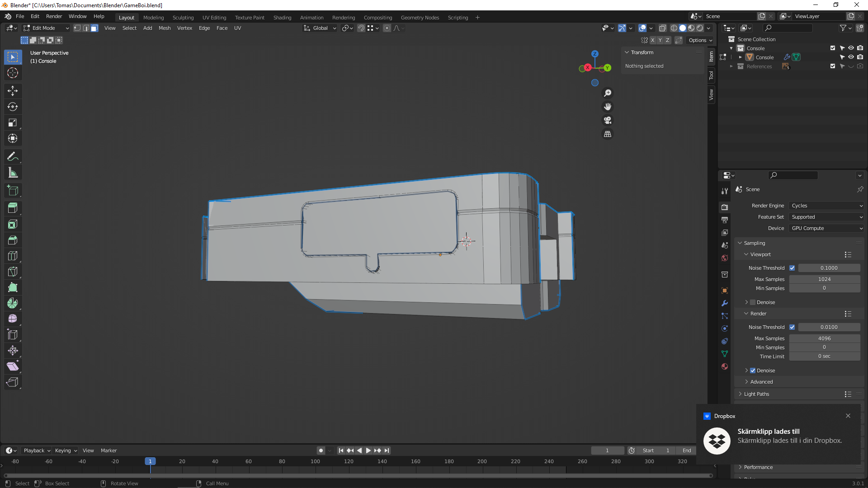Select the Rotate tool
The height and width of the screenshot is (488, 868).
click(13, 107)
